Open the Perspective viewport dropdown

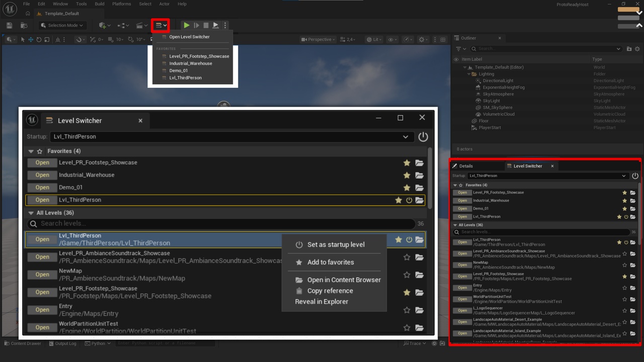click(x=318, y=40)
